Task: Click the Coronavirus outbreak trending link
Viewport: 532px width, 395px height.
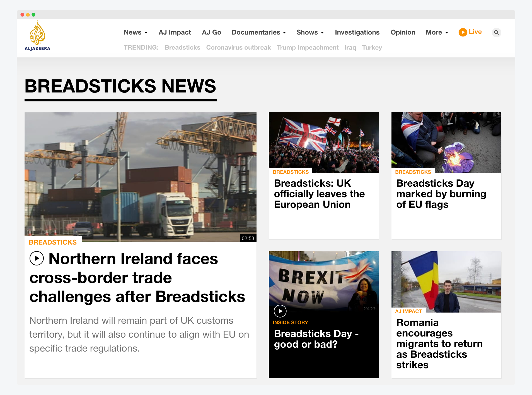Action: point(238,48)
